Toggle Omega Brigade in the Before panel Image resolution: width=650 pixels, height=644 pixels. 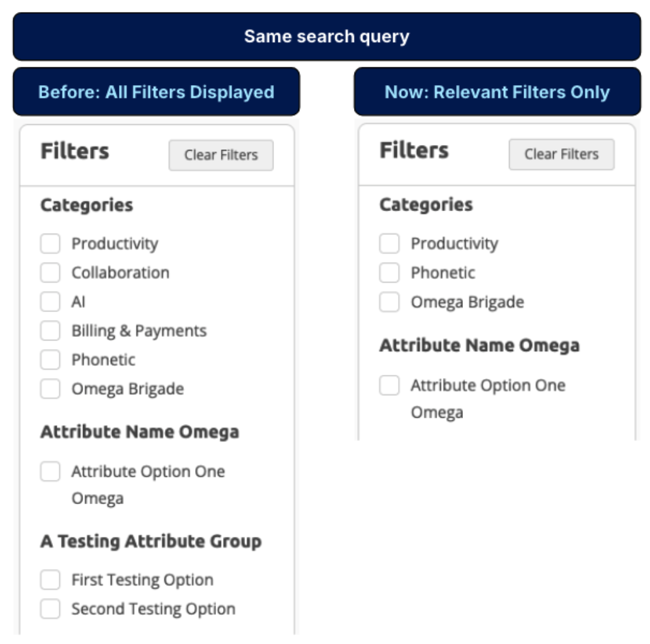[x=50, y=389]
